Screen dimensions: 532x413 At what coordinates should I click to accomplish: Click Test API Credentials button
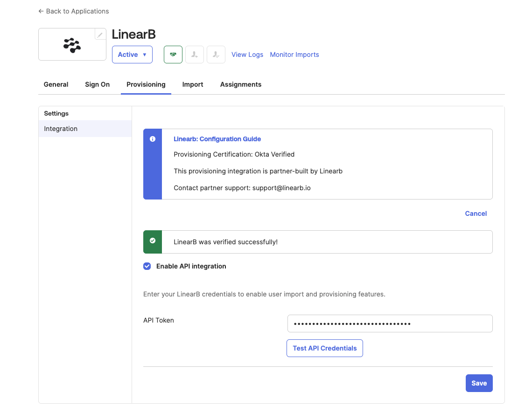point(325,348)
